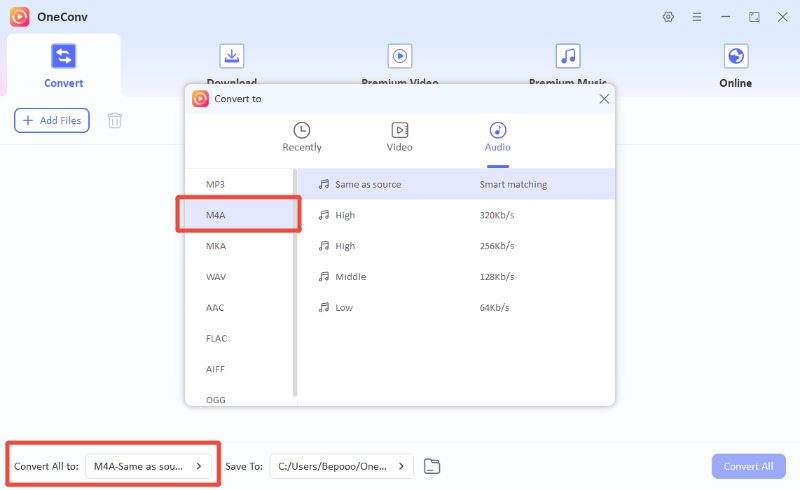Switch to Audio tab in dialog

497,137
